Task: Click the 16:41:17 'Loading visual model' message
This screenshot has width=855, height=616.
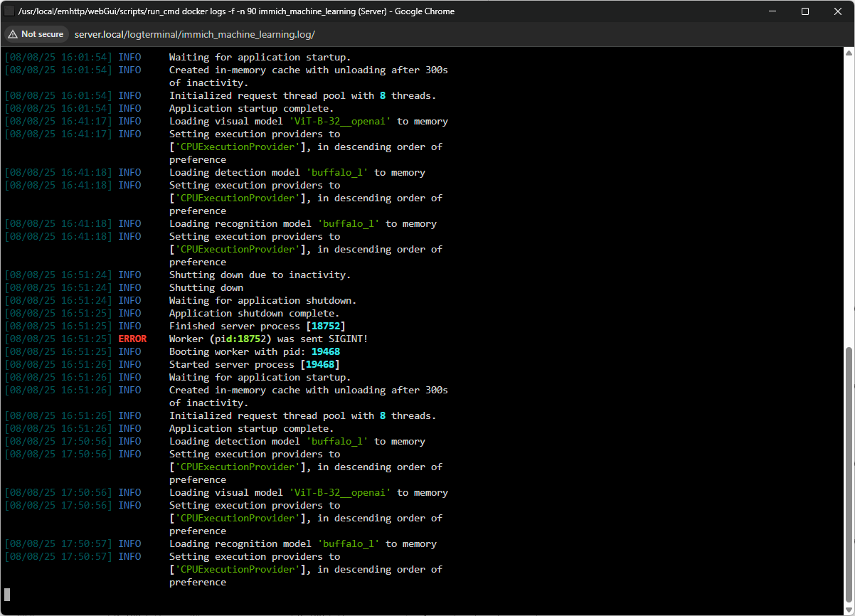Action: (x=309, y=121)
